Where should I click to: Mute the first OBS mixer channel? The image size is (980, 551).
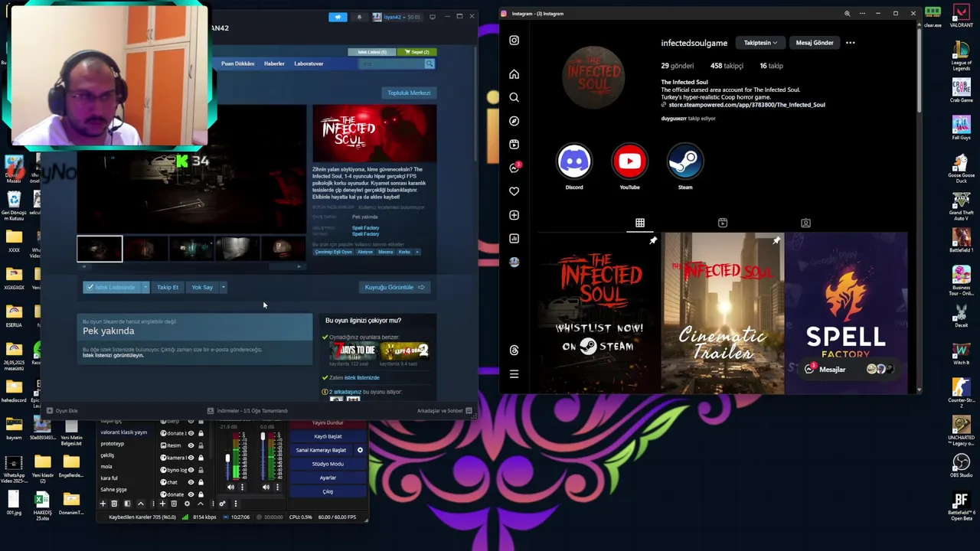pos(230,487)
